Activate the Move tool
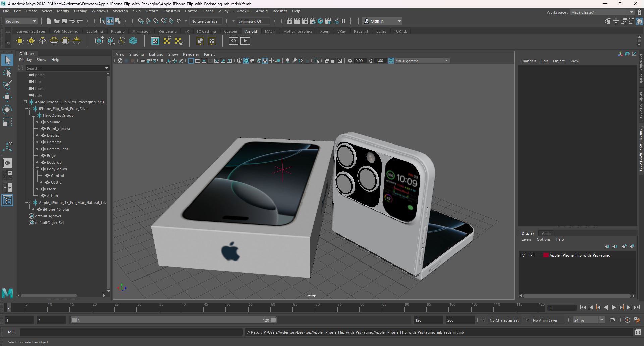Screen dimensions: 644x346 tap(7, 97)
